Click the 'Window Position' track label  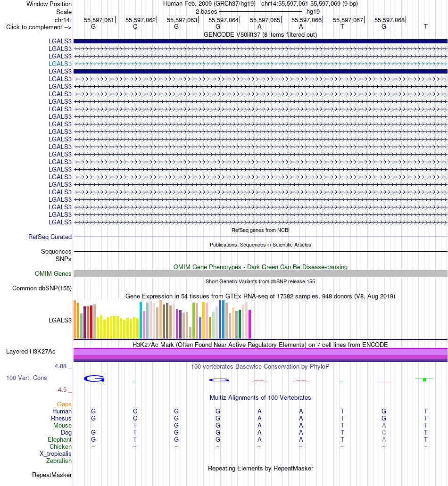coord(49,4)
